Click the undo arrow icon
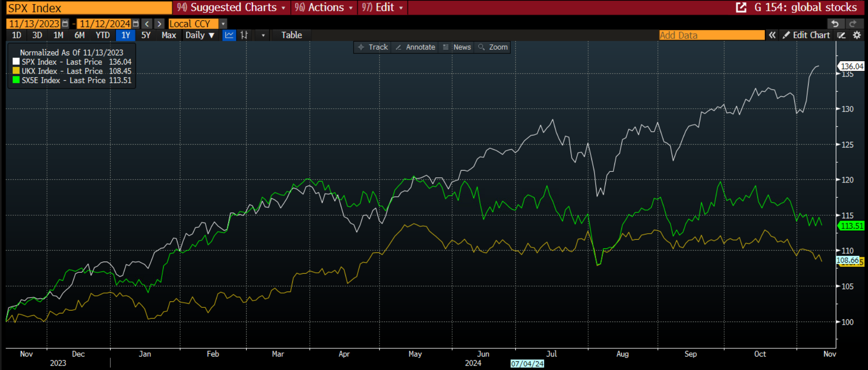 (835, 23)
